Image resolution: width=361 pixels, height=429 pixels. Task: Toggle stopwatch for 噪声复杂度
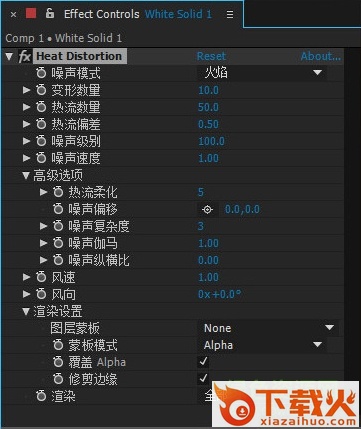58,226
